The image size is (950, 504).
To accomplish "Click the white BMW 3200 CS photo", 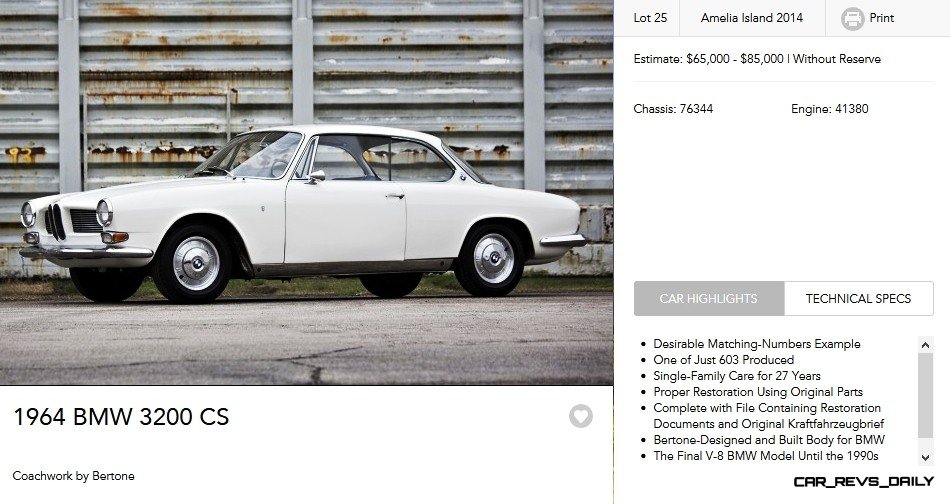I will coord(307,192).
